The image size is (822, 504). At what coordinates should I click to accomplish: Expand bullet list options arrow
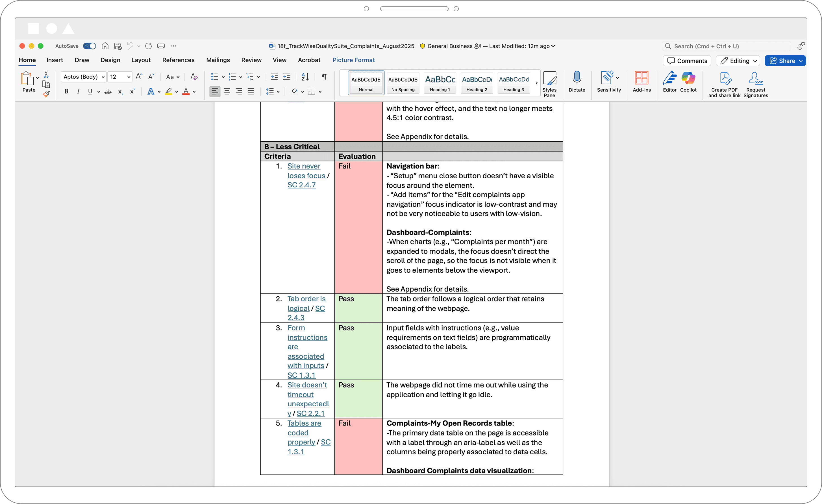point(223,77)
